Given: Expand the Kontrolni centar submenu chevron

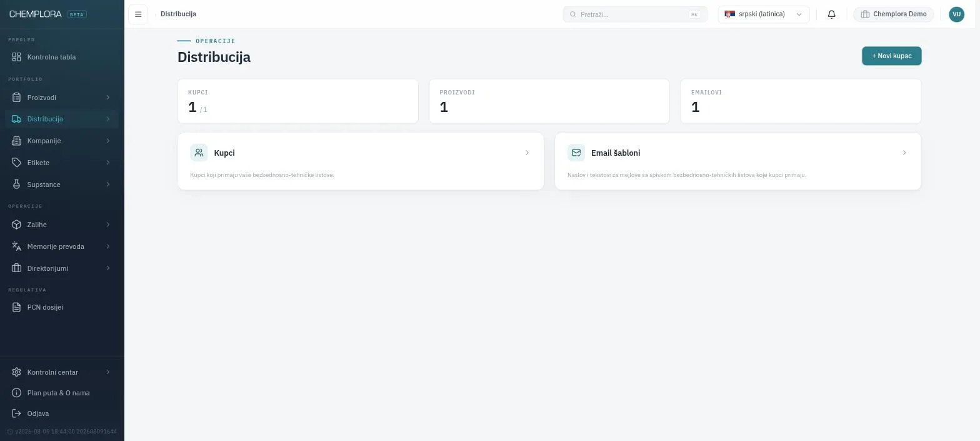Looking at the screenshot, I should (x=108, y=372).
